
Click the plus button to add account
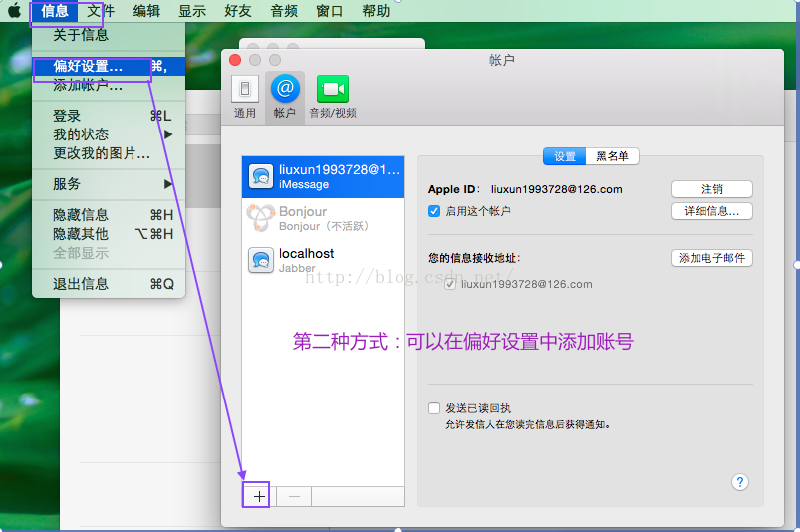259,496
